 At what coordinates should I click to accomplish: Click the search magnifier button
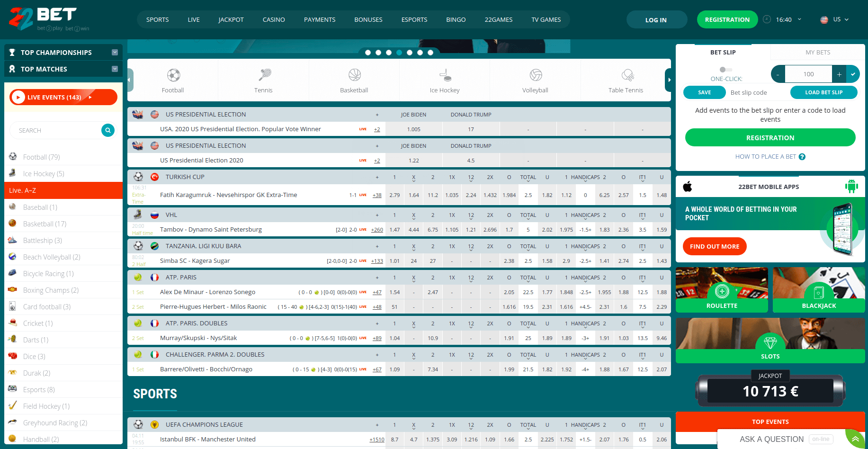point(108,130)
